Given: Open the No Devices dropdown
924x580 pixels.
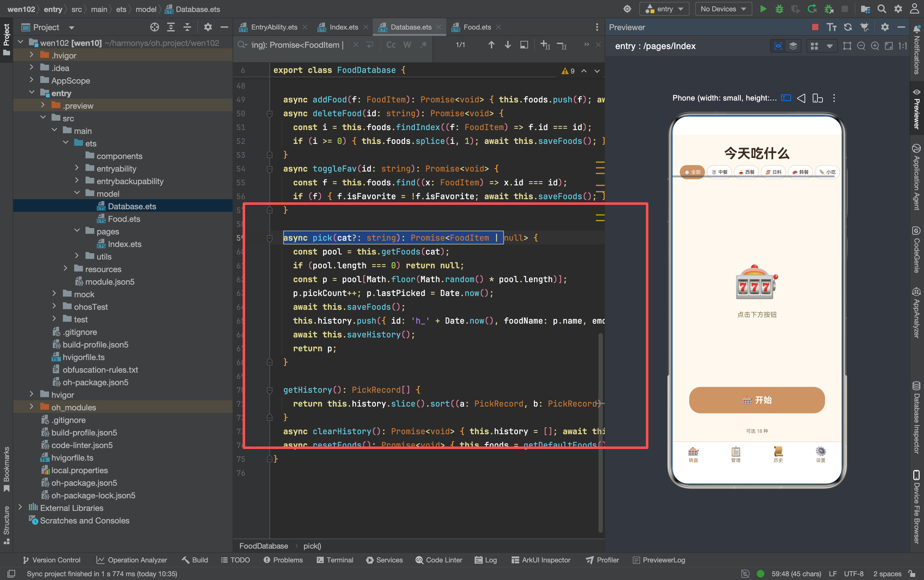Looking at the screenshot, I should [x=723, y=9].
